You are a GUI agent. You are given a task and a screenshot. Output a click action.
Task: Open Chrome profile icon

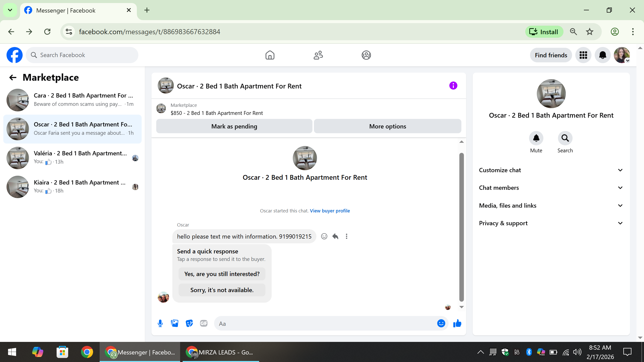pyautogui.click(x=615, y=32)
